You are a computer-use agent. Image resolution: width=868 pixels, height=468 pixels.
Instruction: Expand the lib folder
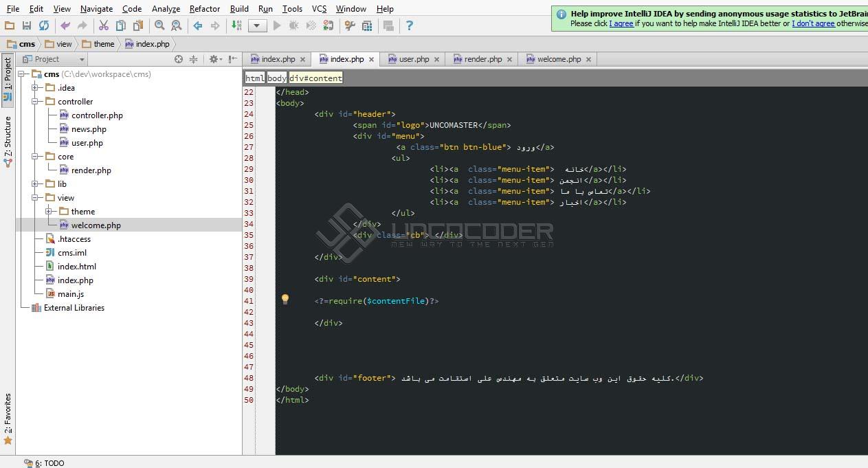[x=36, y=184]
